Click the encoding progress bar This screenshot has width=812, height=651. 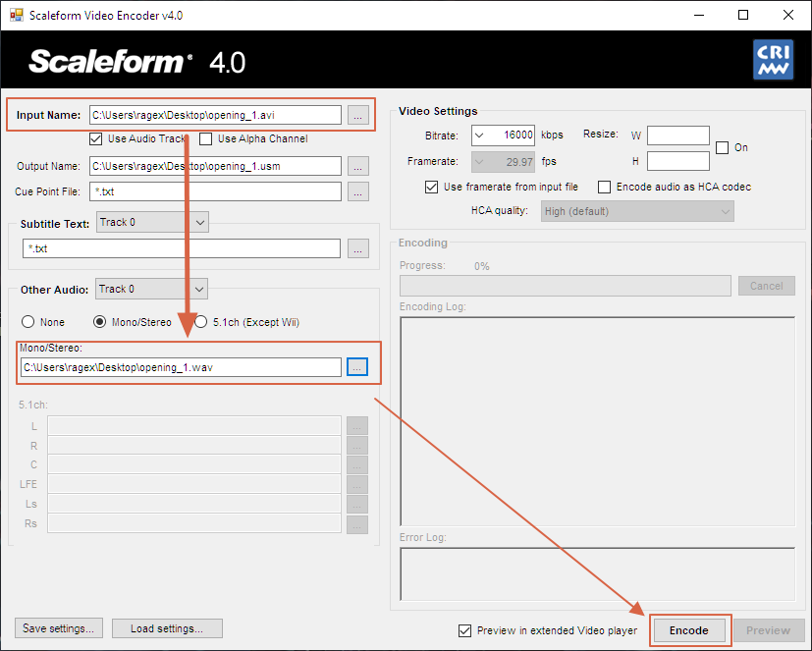click(565, 286)
